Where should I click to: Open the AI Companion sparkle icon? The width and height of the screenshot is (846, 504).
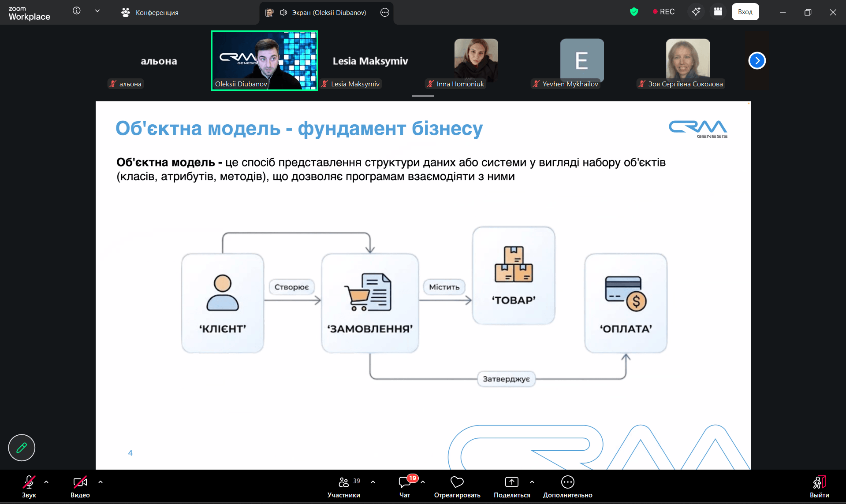696,12
